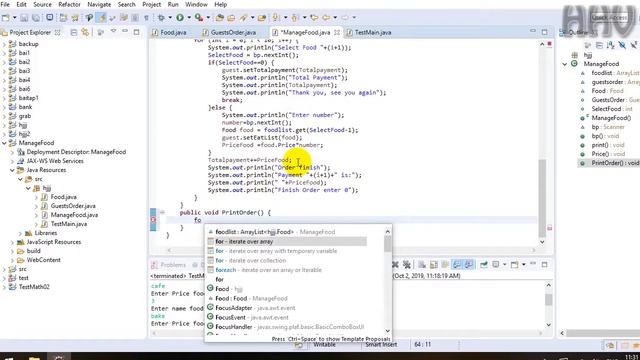The image size is (640, 360).
Task: Open GuestsOrder.java in Project Explorer tree
Action: (73, 206)
